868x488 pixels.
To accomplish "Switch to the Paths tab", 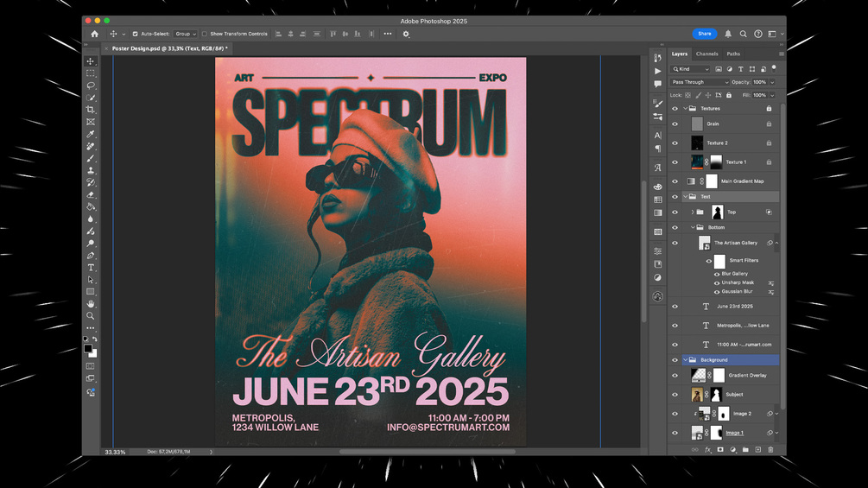I will (x=733, y=54).
